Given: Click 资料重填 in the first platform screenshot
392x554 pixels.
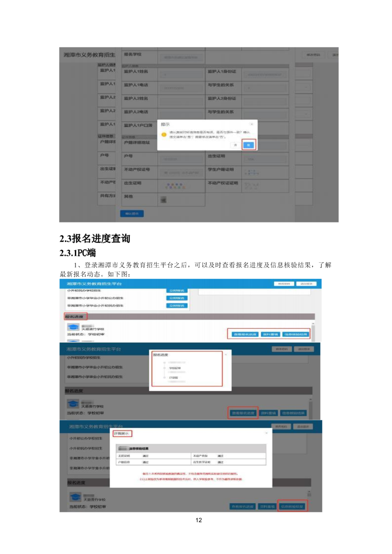Looking at the screenshot, I should coord(270,334).
